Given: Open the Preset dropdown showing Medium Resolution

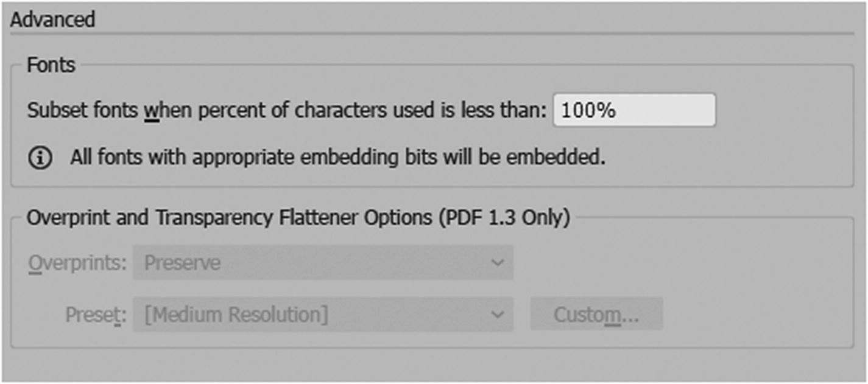Looking at the screenshot, I should pyautogui.click(x=323, y=314).
